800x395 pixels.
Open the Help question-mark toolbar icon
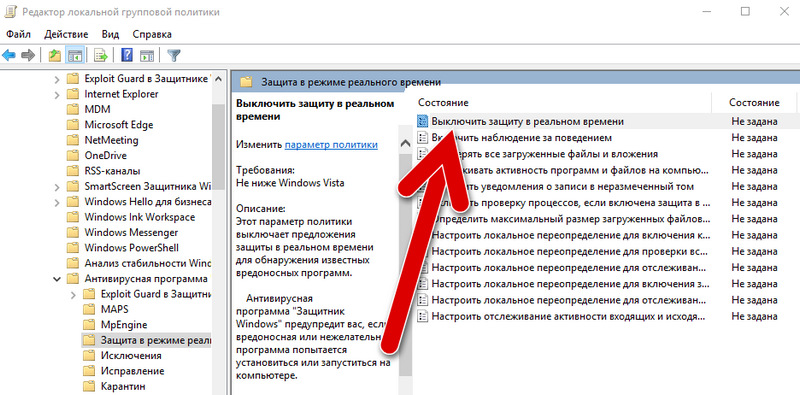[127, 55]
